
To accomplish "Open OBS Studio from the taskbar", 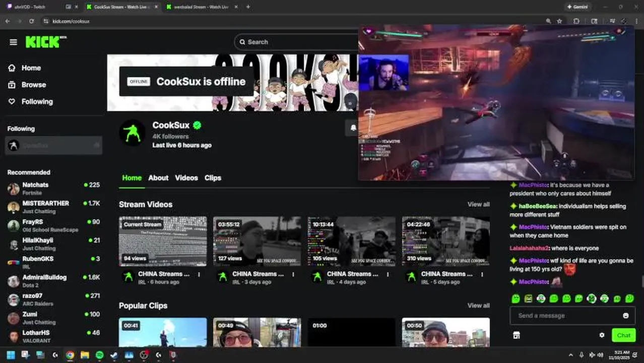I will [144, 355].
